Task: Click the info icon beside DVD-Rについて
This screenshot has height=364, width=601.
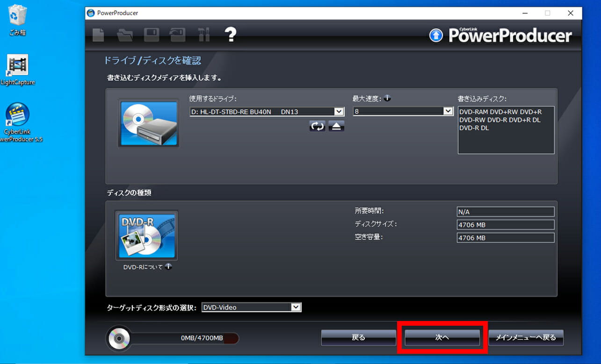Action: coord(168,267)
